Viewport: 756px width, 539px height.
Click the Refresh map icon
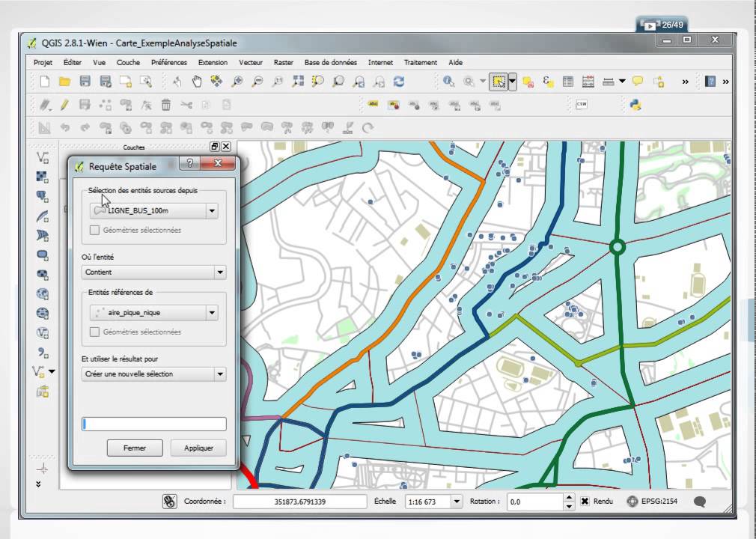click(x=399, y=82)
